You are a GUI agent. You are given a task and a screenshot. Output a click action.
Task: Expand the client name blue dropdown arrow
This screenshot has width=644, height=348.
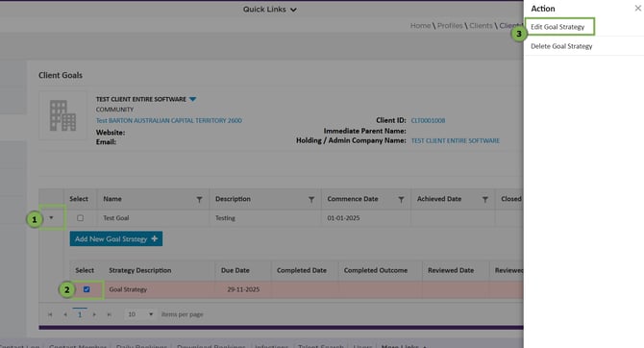coord(192,99)
